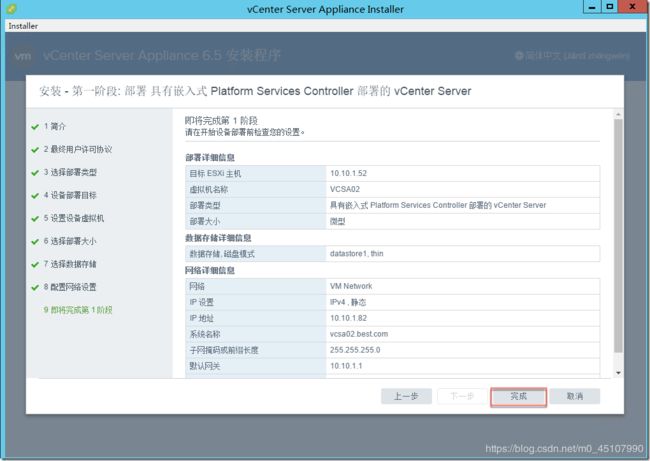The height and width of the screenshot is (461, 650).
Task: Go to wizard step 1 简介
Action: tap(55, 126)
